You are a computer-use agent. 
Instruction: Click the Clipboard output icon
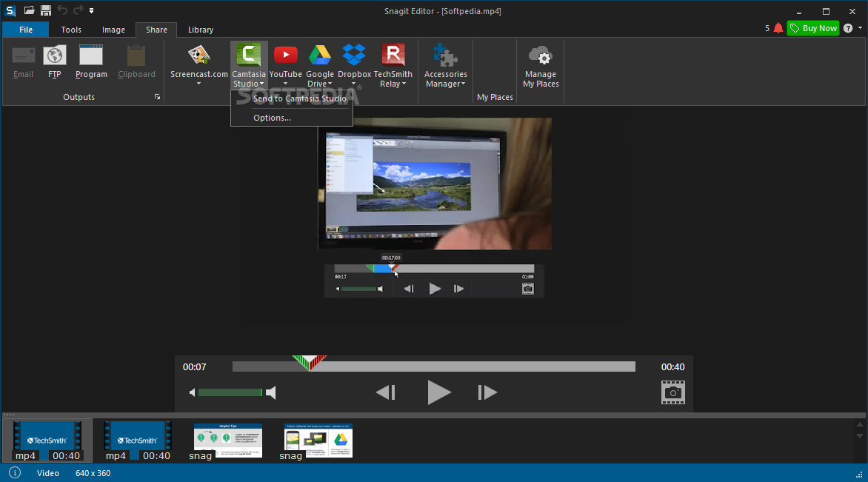coord(136,61)
